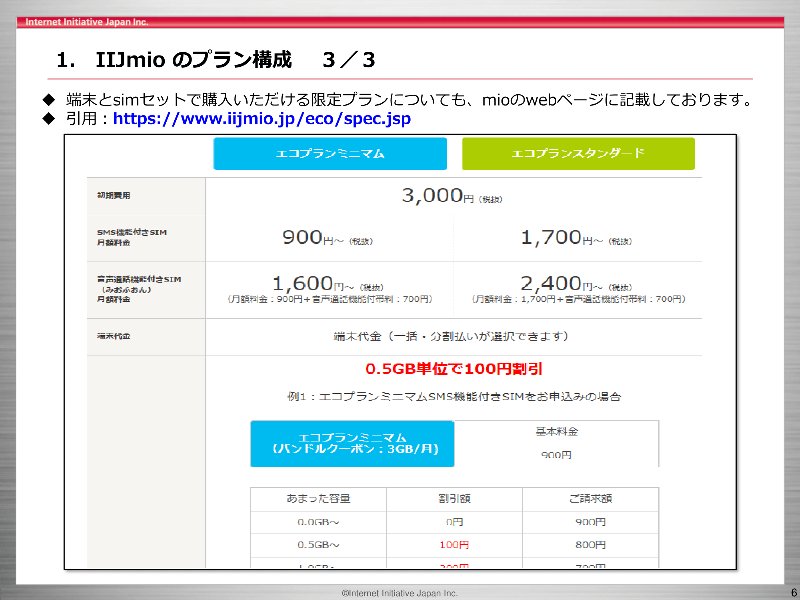Click the 800円 billing amount cell
800x600 pixels.
point(590,545)
